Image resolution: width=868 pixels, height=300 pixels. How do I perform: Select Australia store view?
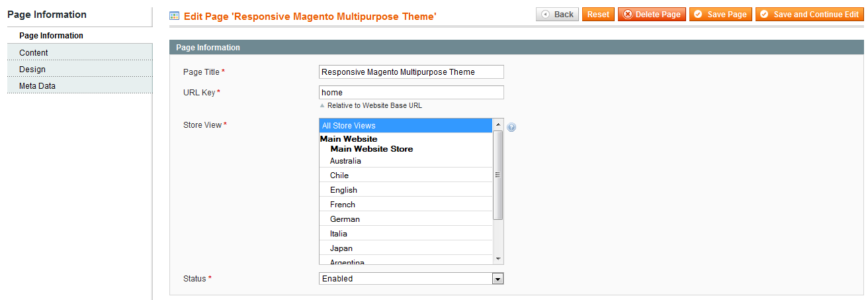(406, 161)
